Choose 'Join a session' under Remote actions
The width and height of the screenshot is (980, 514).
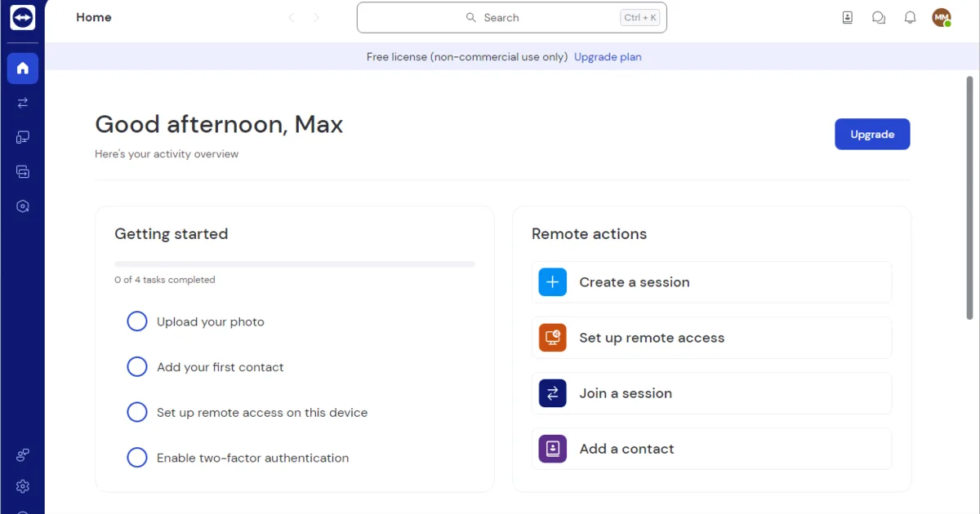pyautogui.click(x=711, y=393)
